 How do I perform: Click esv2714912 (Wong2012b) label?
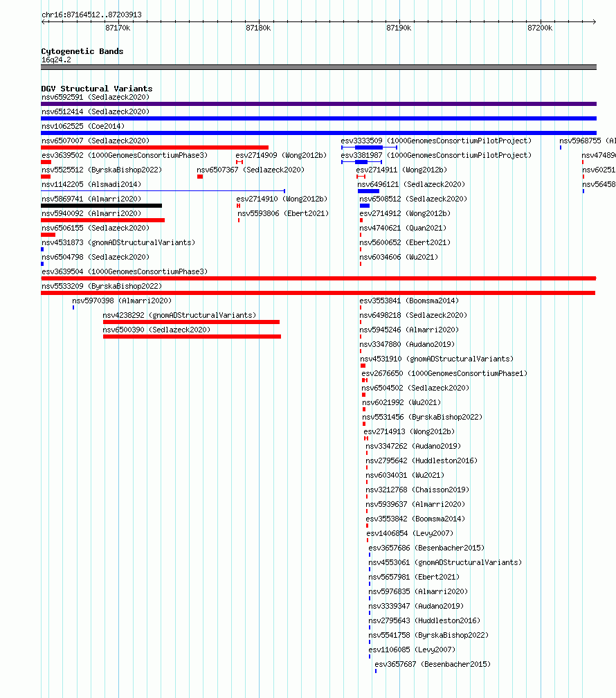point(405,214)
